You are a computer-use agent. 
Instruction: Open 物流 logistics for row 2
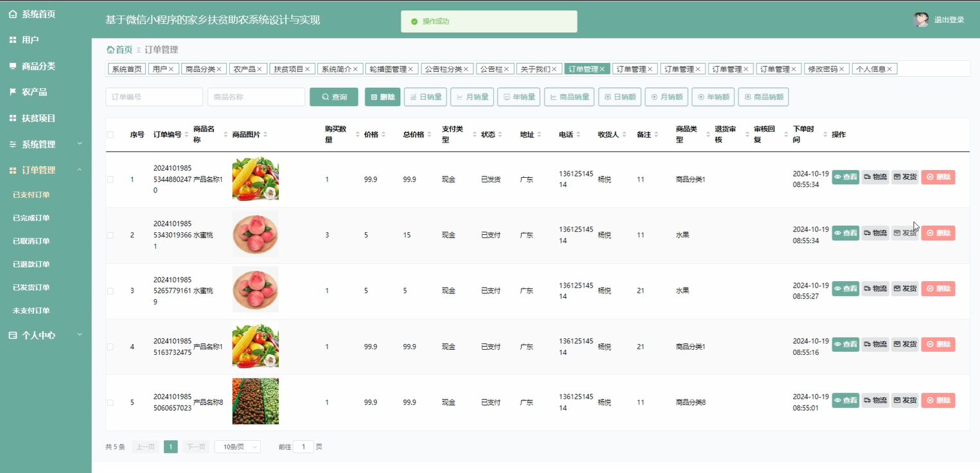[875, 233]
